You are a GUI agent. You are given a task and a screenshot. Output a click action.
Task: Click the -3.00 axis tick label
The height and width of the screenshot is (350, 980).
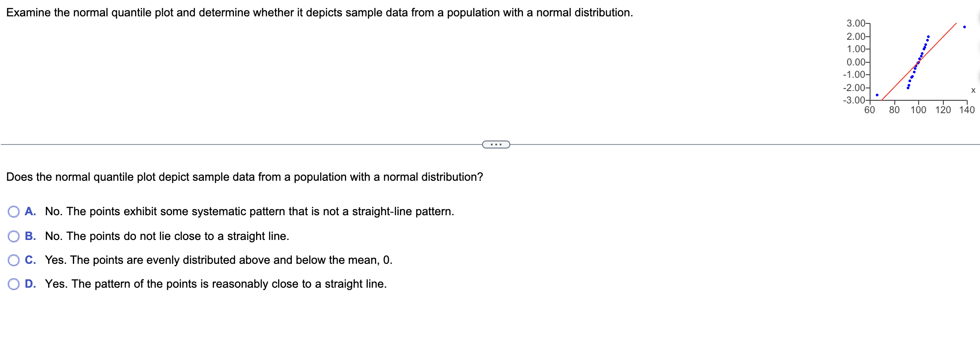click(855, 100)
